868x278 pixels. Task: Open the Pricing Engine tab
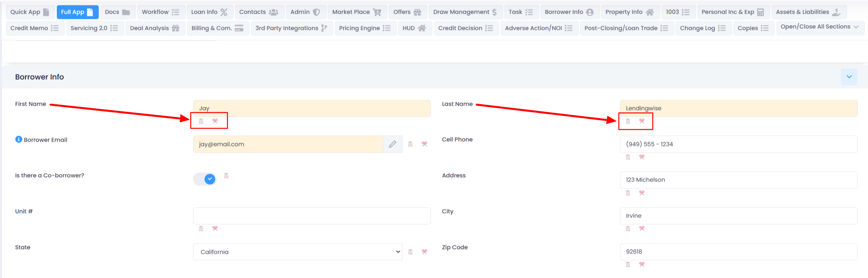click(364, 28)
